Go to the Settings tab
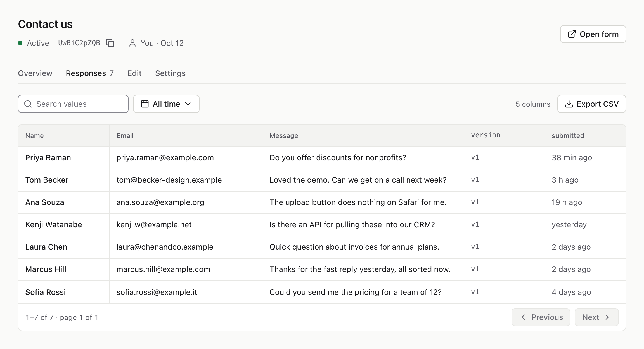This screenshot has width=644, height=349. (x=170, y=73)
